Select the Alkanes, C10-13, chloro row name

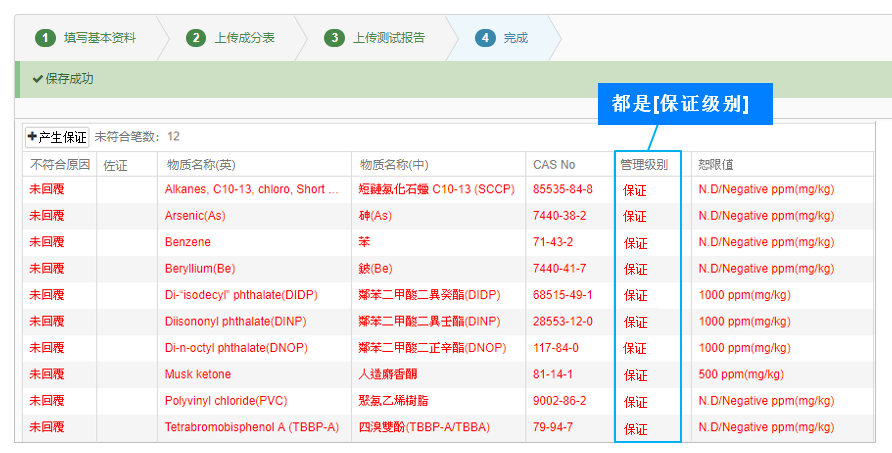coord(253,190)
